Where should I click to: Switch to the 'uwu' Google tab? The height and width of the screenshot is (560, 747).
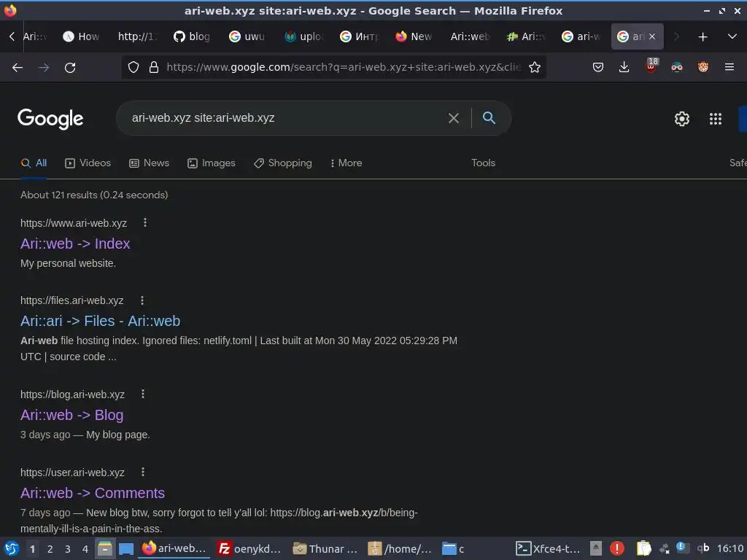pos(247,36)
